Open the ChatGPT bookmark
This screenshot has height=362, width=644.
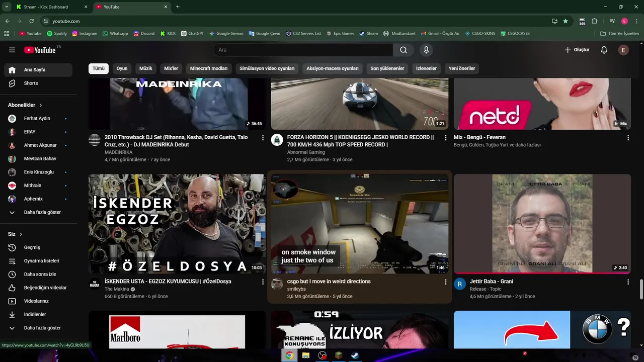coord(193,34)
